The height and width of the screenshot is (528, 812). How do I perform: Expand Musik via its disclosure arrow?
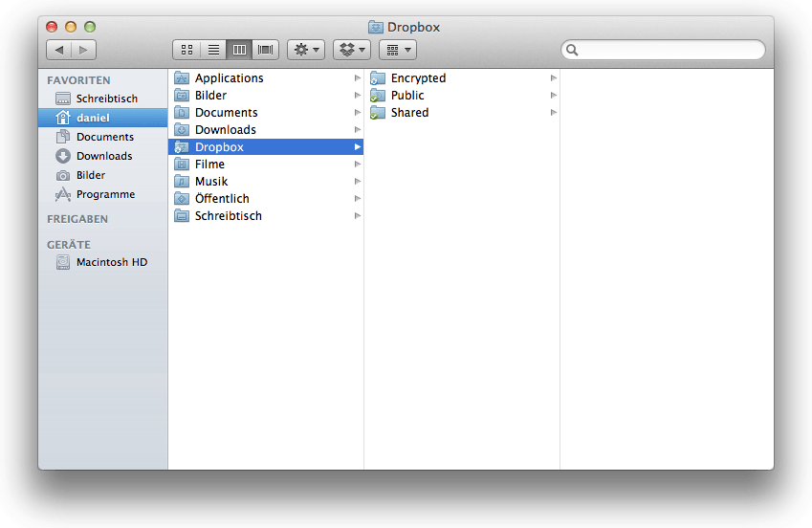tap(358, 182)
